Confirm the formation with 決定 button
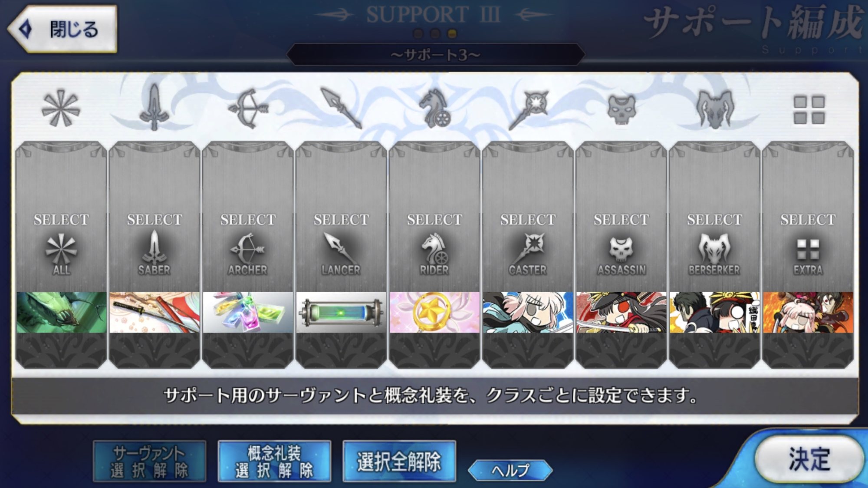Viewport: 868px width, 488px height. 809,458
